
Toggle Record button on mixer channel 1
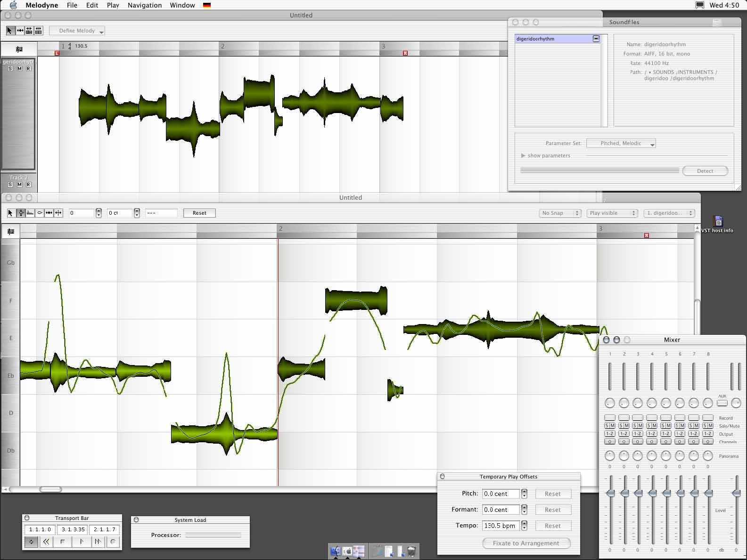pos(610,418)
